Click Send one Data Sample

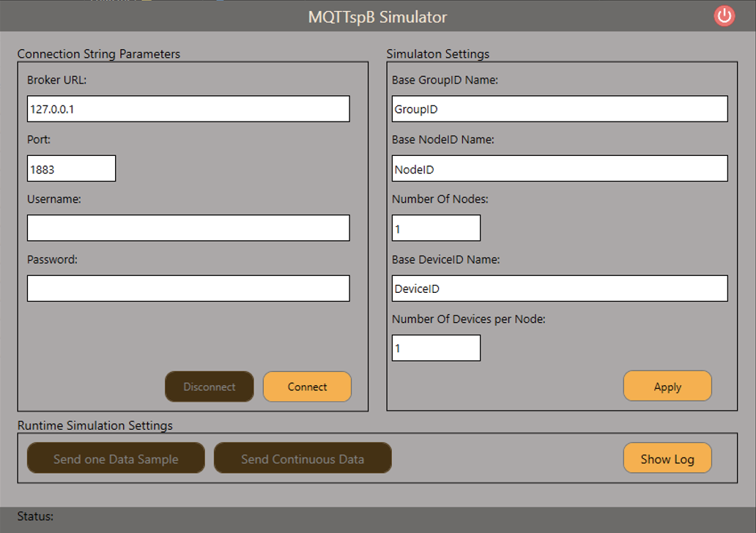pos(116,459)
